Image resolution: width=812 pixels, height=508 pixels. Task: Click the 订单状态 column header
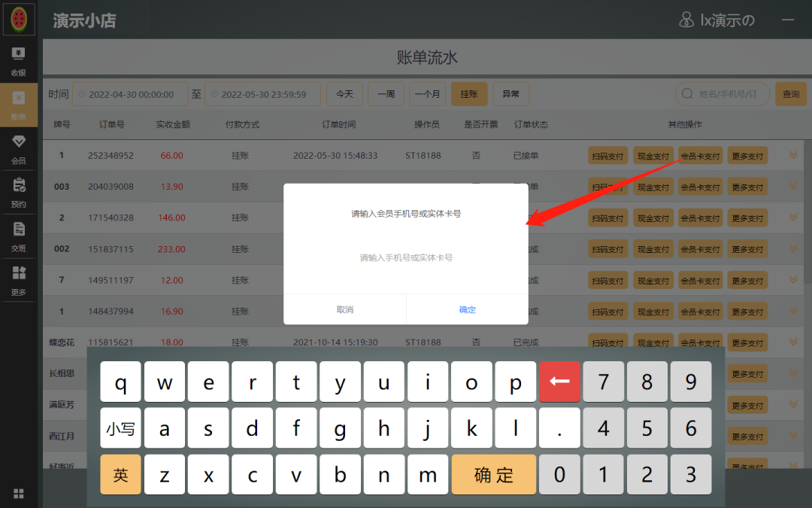(x=531, y=124)
